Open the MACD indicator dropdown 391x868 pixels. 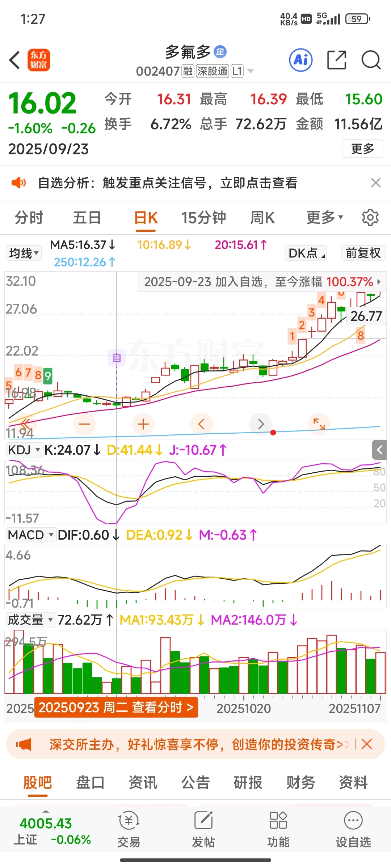[x=31, y=535]
